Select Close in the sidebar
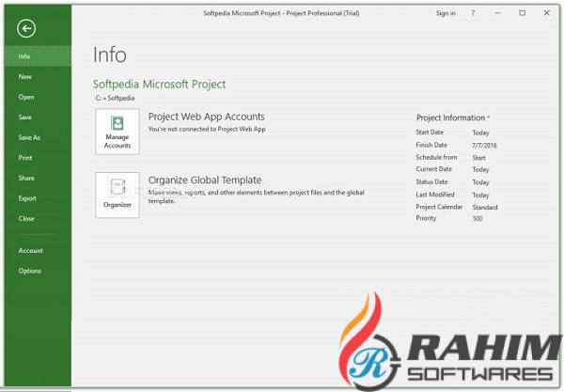Viewport: 564px width, 392px height. pyautogui.click(x=39, y=218)
